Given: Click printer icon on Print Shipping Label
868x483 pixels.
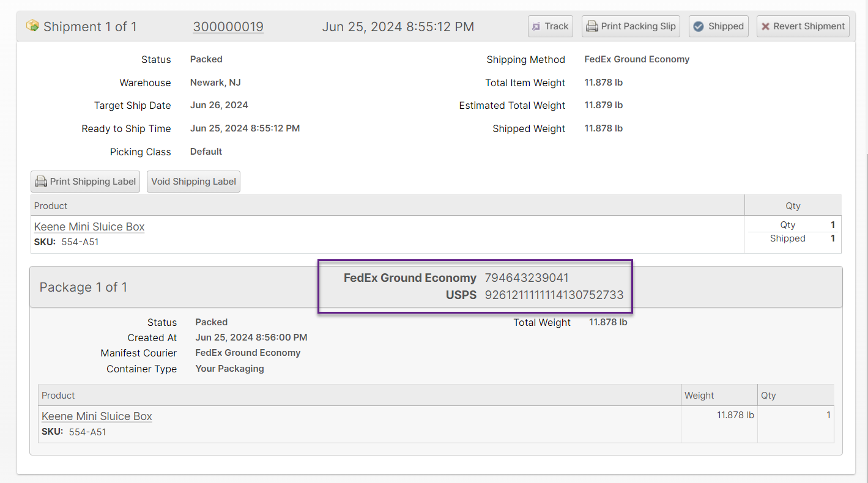Looking at the screenshot, I should pos(41,182).
